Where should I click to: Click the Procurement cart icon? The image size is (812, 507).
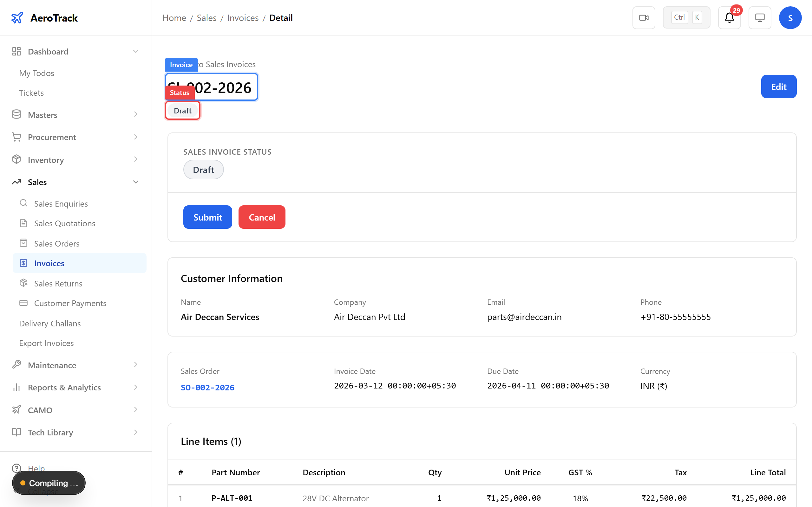pyautogui.click(x=16, y=137)
